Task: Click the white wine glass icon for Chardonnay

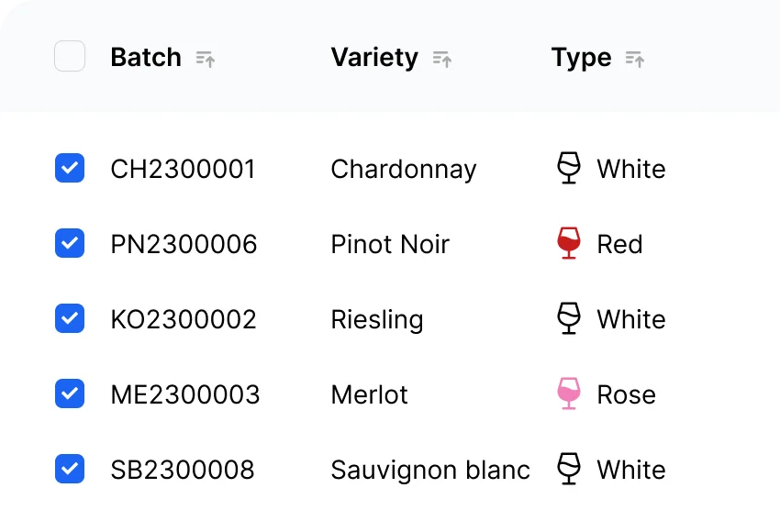Action: click(x=569, y=168)
